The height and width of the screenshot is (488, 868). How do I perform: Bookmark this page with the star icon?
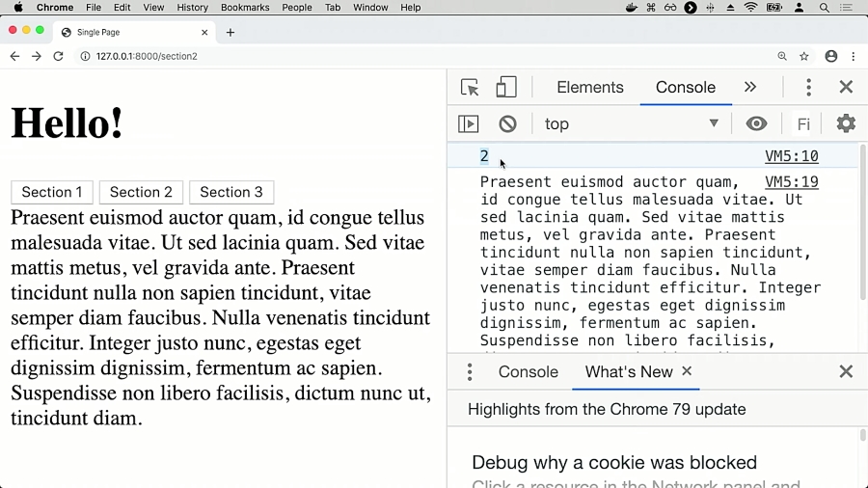coord(804,57)
